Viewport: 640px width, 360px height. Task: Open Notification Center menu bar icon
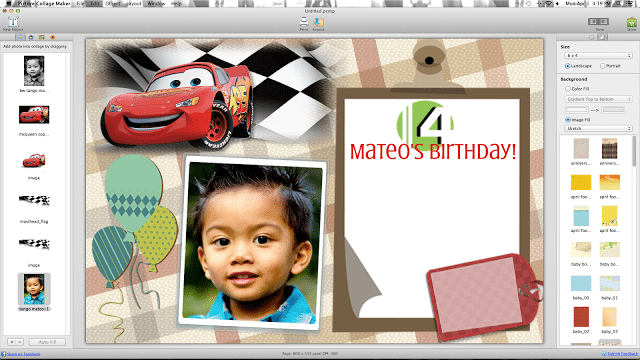631,3
